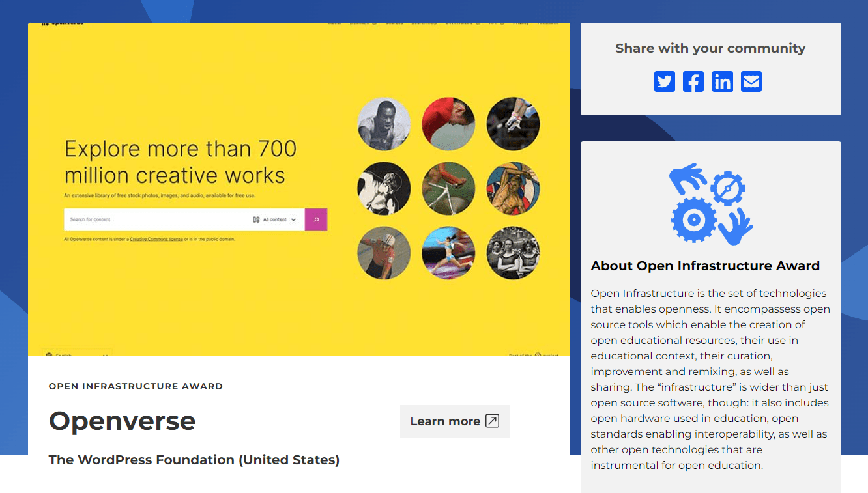Click the Openverse logo in the screenshot
Image resolution: width=868 pixels, height=493 pixels.
click(x=63, y=24)
